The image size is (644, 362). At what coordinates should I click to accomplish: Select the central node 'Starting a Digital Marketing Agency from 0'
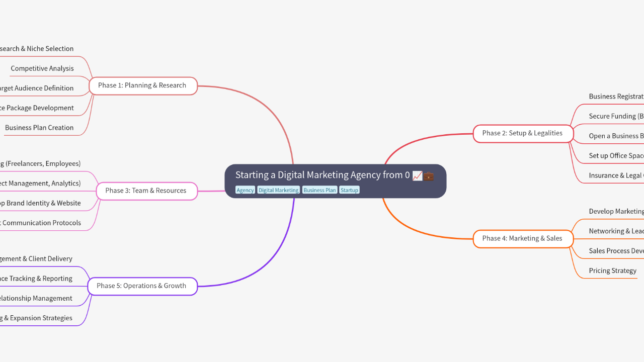click(x=335, y=181)
